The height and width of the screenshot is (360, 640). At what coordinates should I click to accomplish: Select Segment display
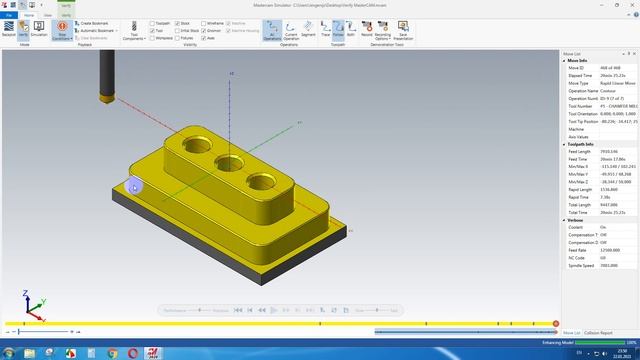308,29
